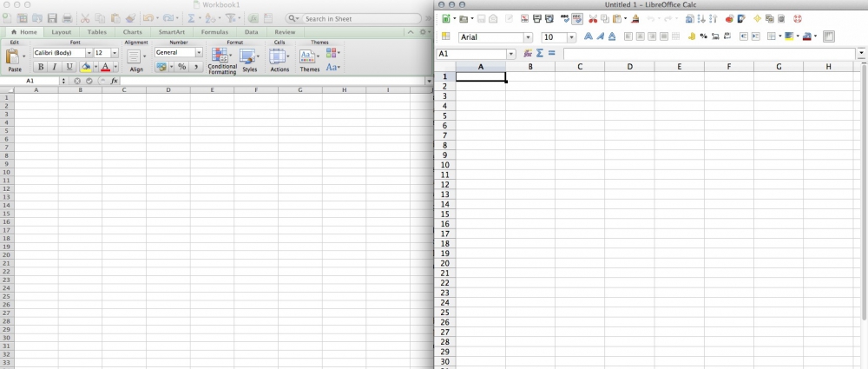Switch to the Formulas ribbon tab

tap(214, 32)
